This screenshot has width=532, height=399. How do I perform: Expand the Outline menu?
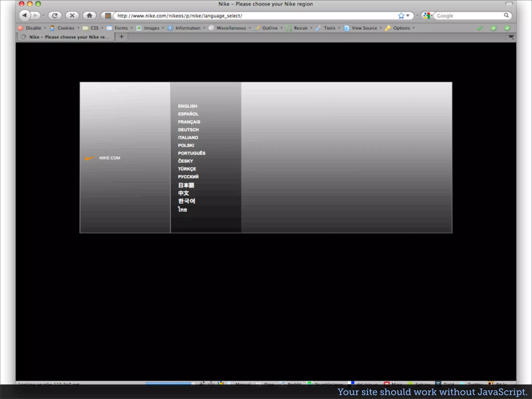[269, 28]
